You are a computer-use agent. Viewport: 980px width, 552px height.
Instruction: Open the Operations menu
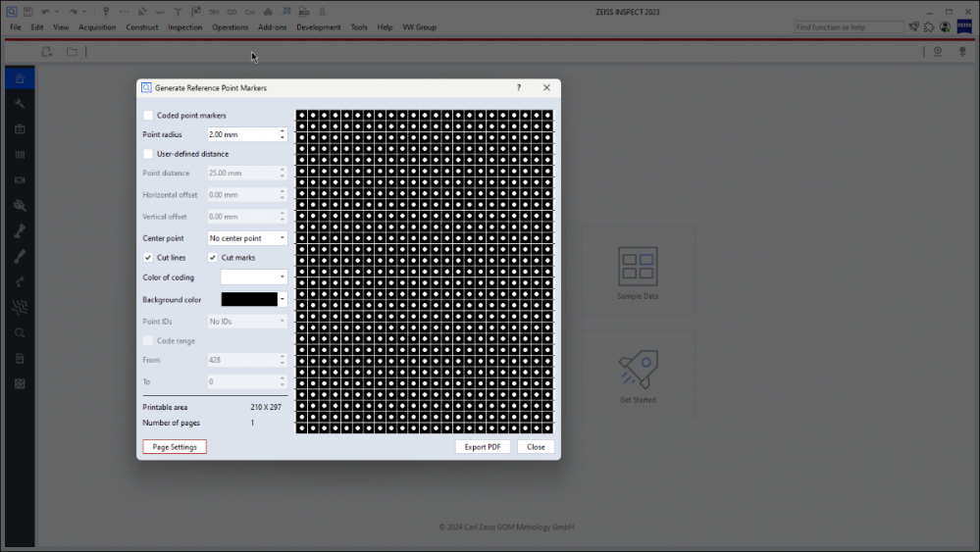point(230,27)
